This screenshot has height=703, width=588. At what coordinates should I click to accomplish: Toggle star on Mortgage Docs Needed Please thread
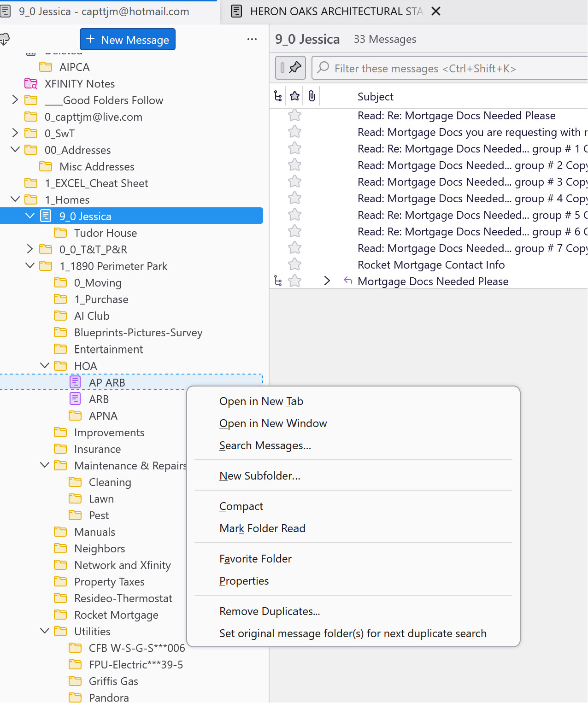[x=295, y=281]
